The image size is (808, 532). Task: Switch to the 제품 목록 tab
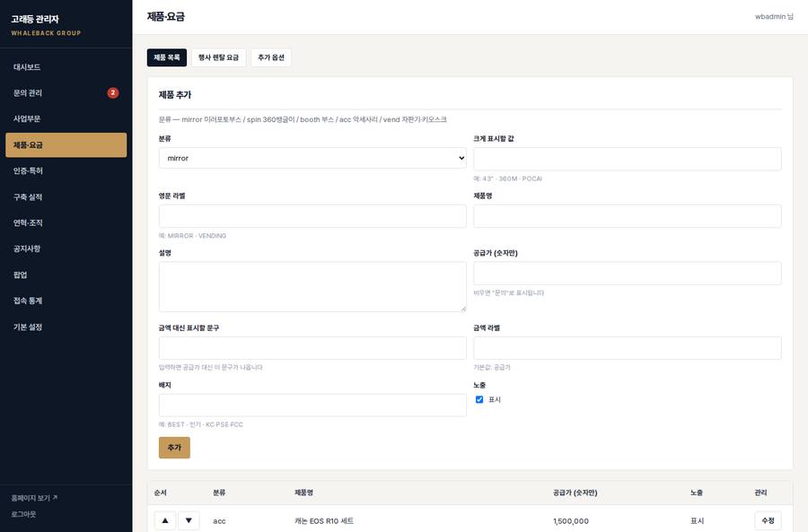coord(167,57)
